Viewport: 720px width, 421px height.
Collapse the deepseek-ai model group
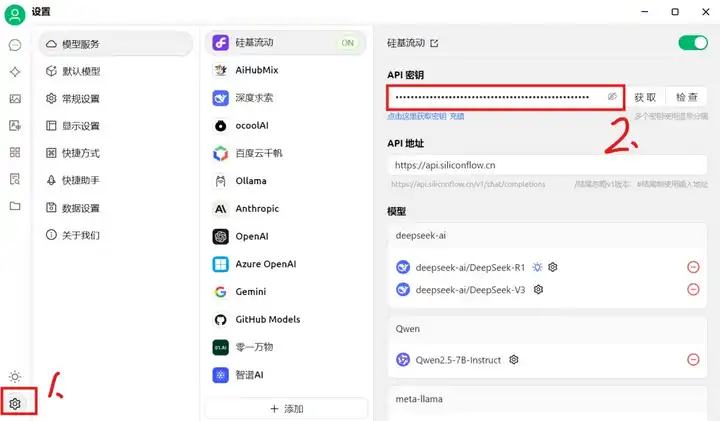tap(547, 236)
